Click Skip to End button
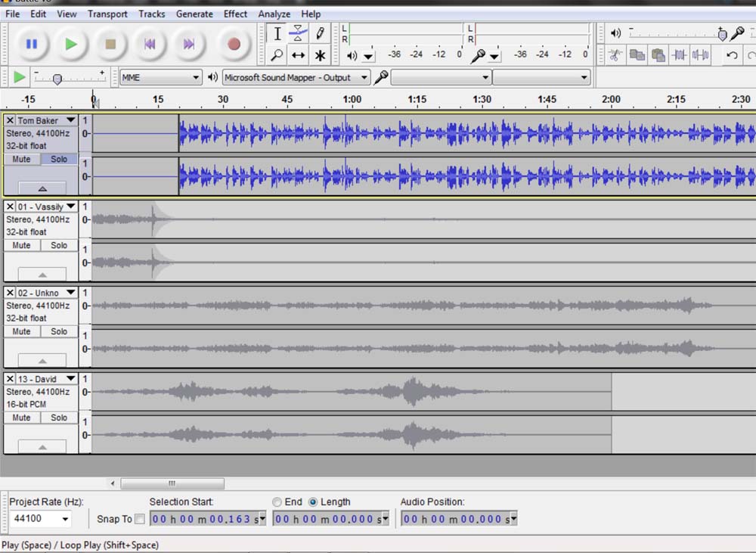Viewport: 756px width, 553px height. (189, 44)
